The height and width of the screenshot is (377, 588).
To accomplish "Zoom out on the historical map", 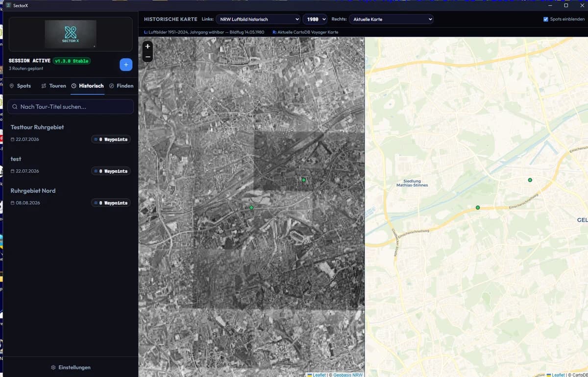I will (x=147, y=57).
